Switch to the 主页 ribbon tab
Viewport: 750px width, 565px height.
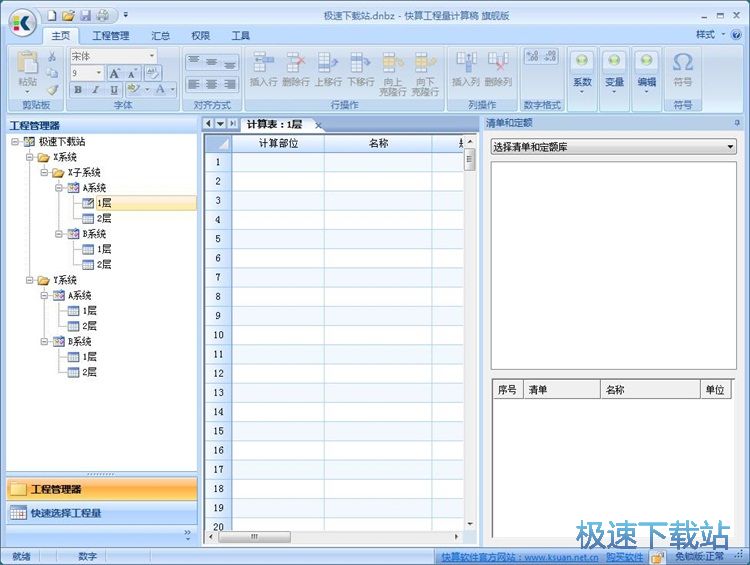coord(61,35)
